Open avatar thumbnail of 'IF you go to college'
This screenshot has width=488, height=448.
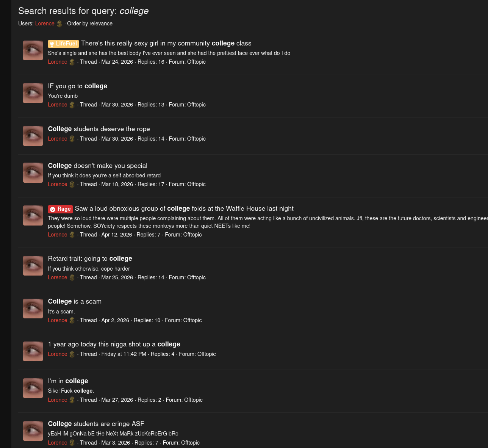click(x=33, y=93)
